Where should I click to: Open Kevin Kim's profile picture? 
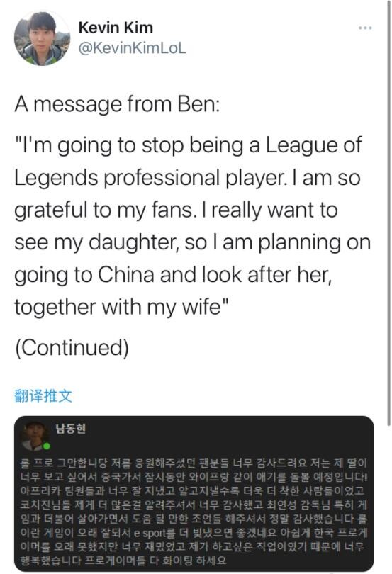tap(42, 38)
